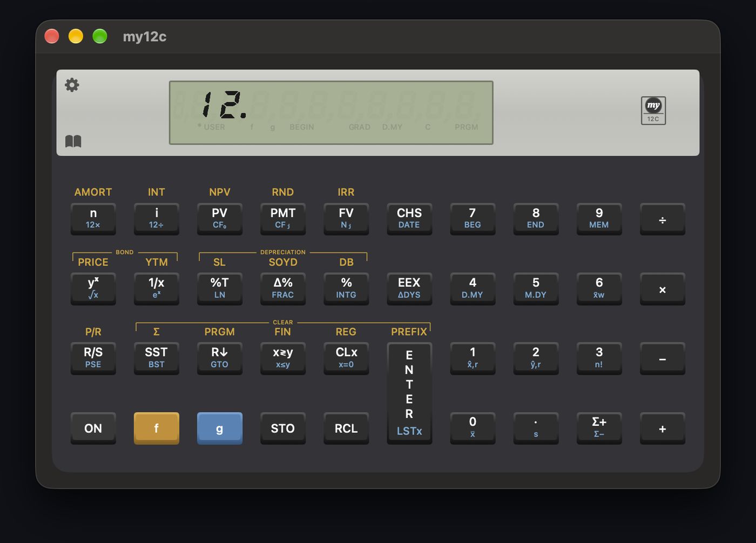Click the divide ÷ key
Viewport: 756px width, 543px height.
(x=663, y=219)
